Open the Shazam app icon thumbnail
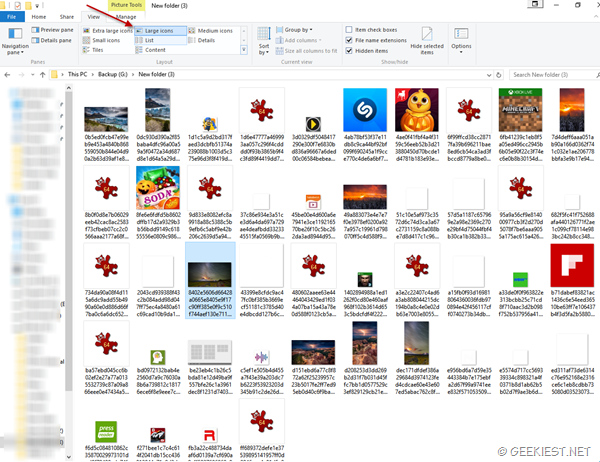This screenshot has width=600, height=462. pos(363,107)
